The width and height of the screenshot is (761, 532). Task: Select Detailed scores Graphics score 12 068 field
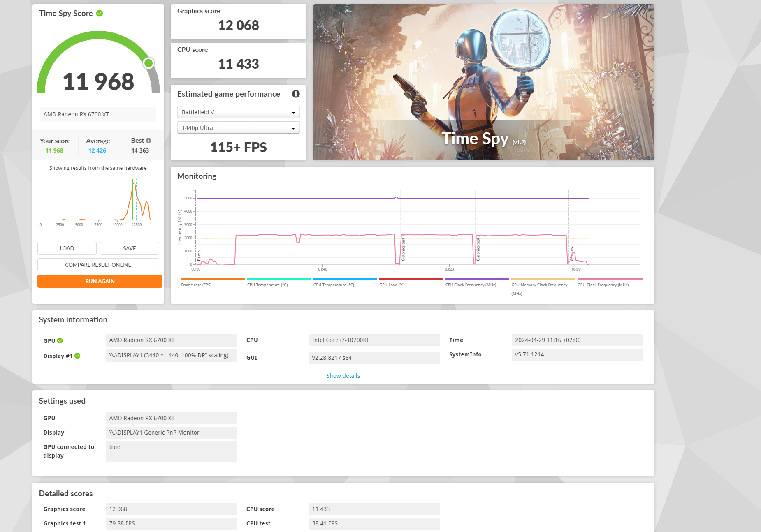coord(172,509)
